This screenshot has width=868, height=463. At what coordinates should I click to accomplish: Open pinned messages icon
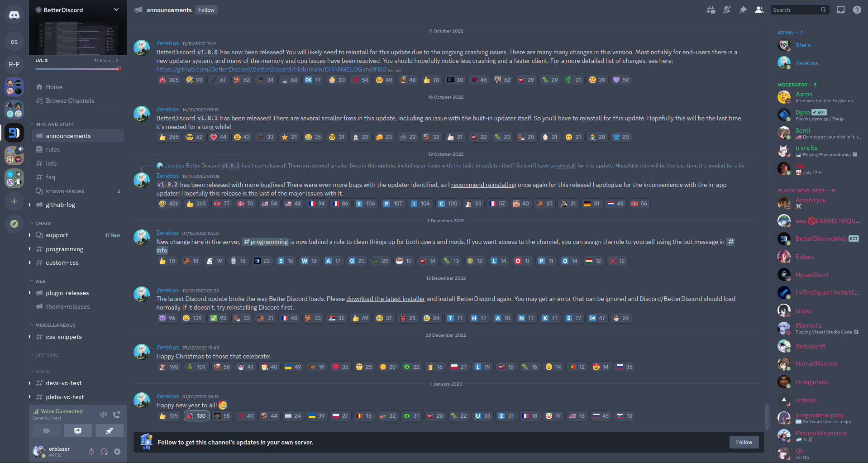[743, 10]
